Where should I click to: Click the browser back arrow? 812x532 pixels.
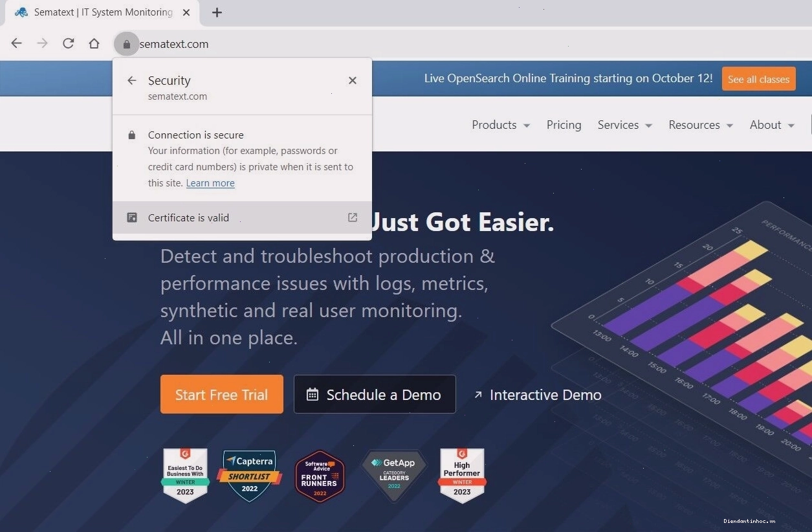[17, 43]
